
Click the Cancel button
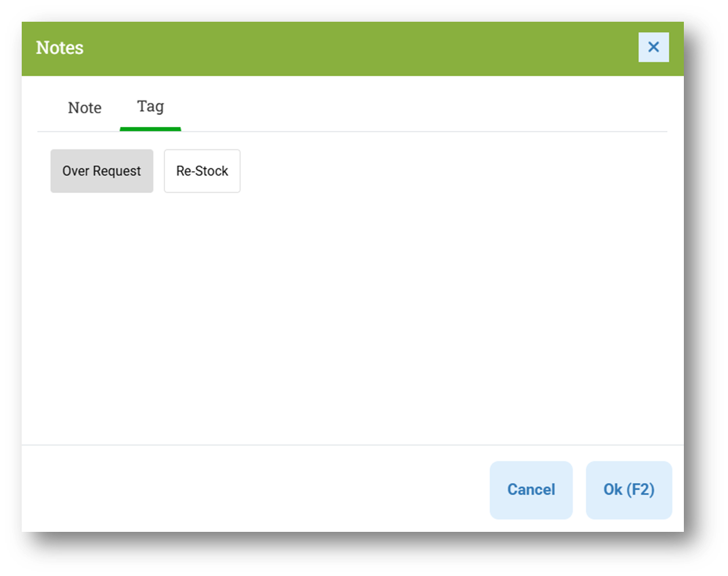[531, 490]
